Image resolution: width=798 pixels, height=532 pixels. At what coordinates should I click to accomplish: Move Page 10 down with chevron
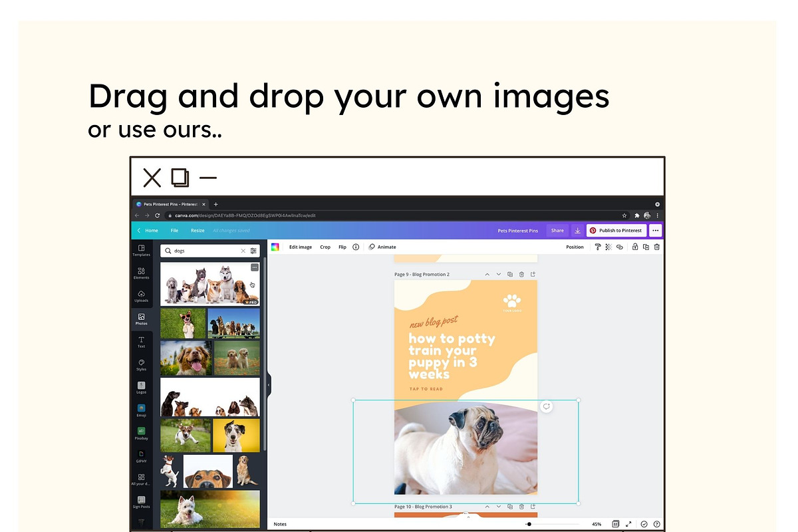(498, 507)
